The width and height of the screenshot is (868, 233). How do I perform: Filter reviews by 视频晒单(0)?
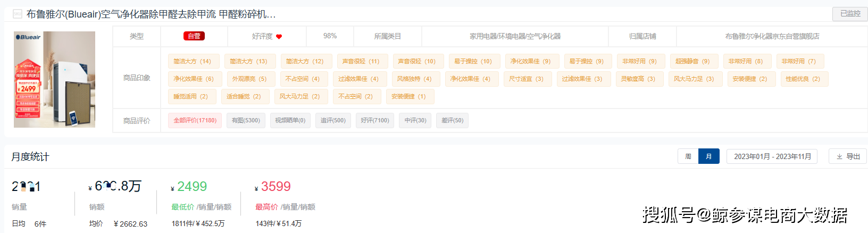click(x=290, y=120)
